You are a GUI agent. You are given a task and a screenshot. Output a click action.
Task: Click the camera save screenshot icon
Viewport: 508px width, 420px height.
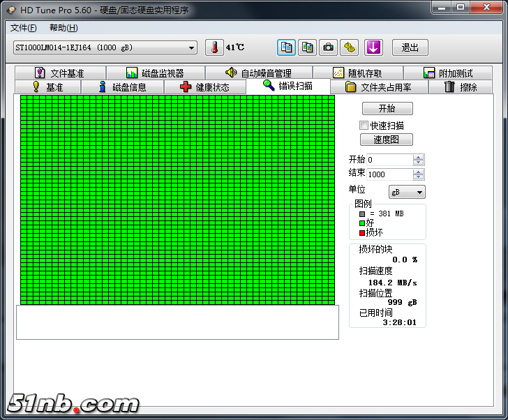point(328,47)
